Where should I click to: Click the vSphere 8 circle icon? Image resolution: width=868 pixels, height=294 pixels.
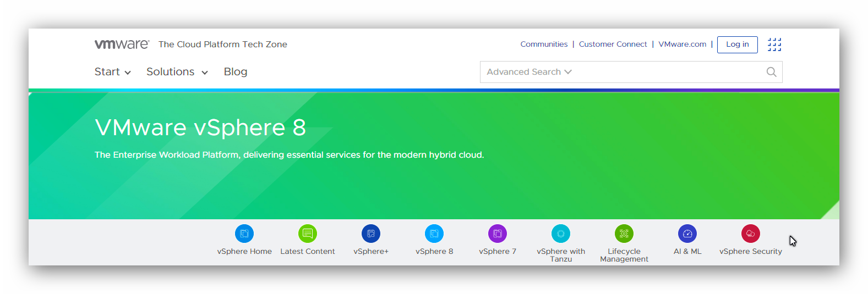(434, 234)
